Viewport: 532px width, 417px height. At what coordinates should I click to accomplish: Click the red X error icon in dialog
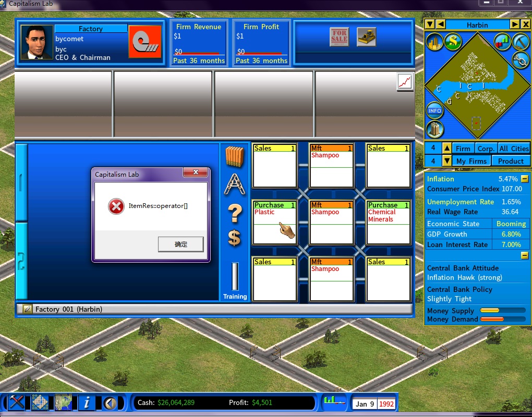(x=116, y=206)
